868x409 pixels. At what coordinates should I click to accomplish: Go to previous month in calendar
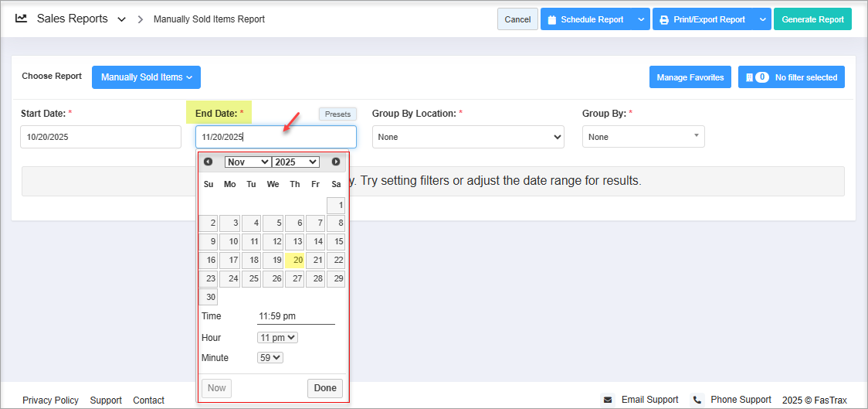point(208,162)
